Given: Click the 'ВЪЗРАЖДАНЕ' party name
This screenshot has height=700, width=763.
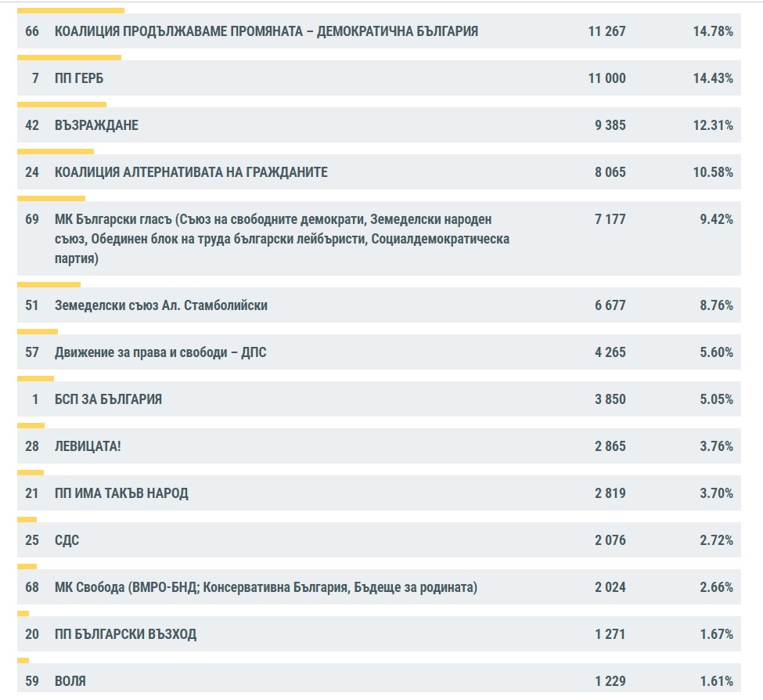Looking at the screenshot, I should pos(96,125).
